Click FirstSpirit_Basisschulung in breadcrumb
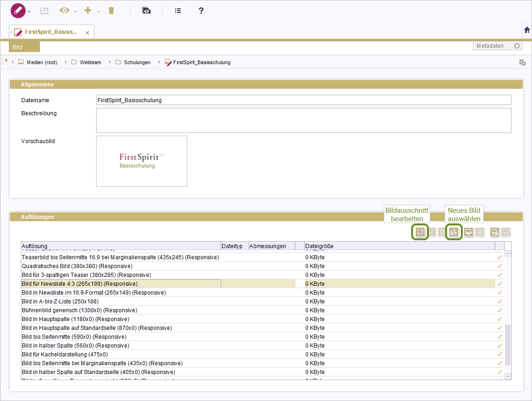Viewport: 532px width, 401px height. point(202,62)
